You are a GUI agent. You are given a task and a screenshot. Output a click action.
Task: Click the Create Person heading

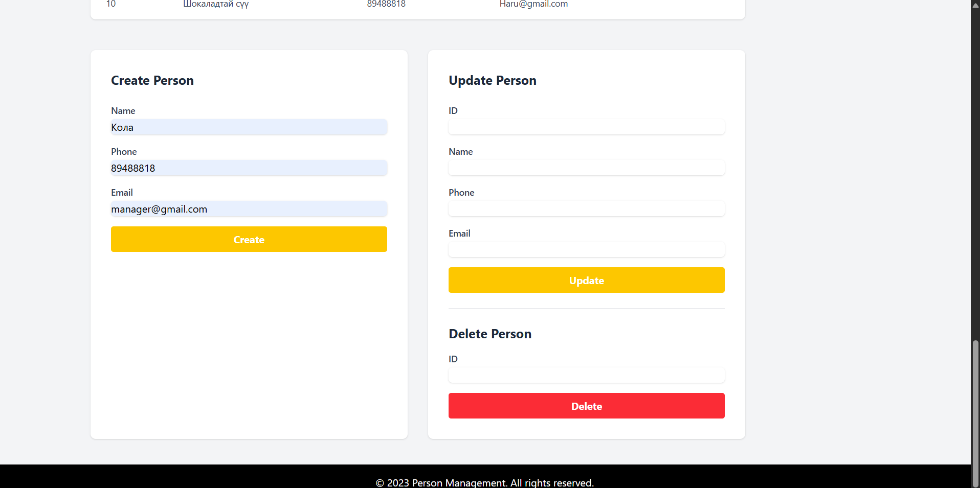pyautogui.click(x=152, y=81)
